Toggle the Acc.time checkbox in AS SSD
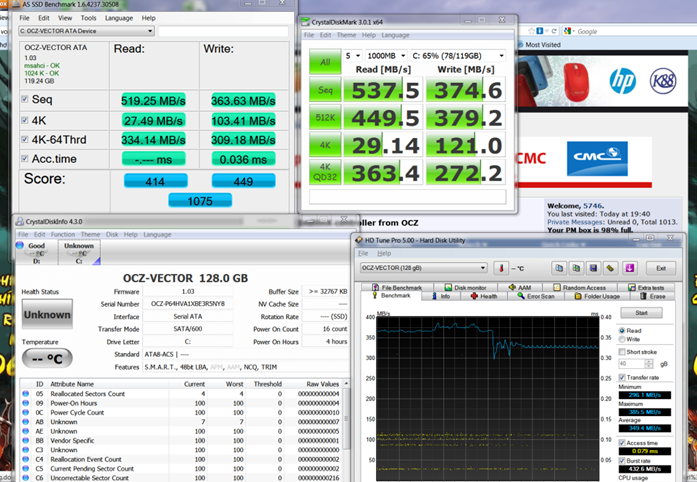The width and height of the screenshot is (697, 482). [x=25, y=158]
